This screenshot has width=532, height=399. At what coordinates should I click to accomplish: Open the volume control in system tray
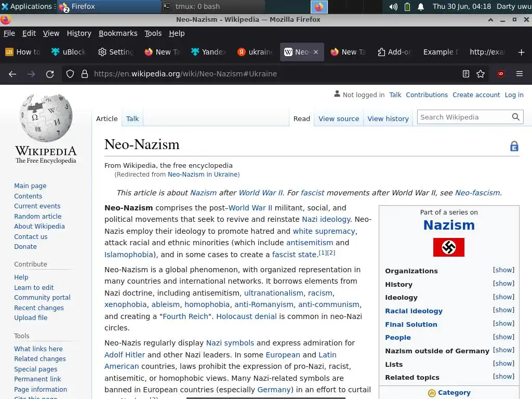pos(393,6)
